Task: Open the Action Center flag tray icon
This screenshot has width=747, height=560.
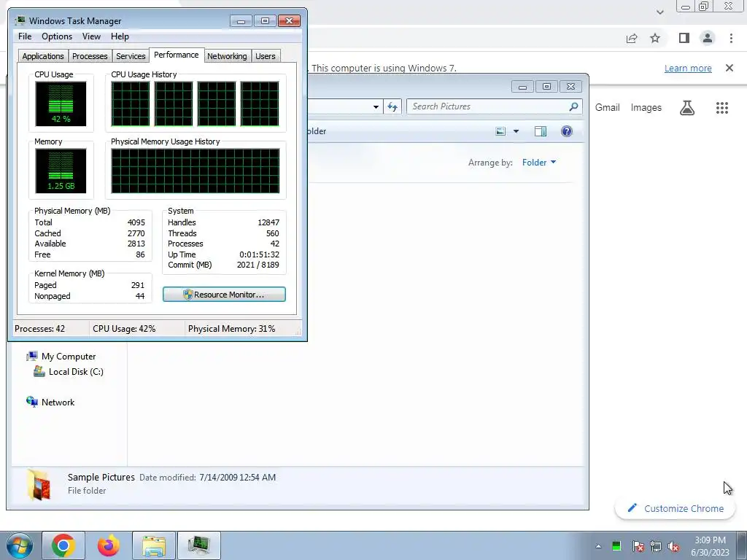Action: 638,546
